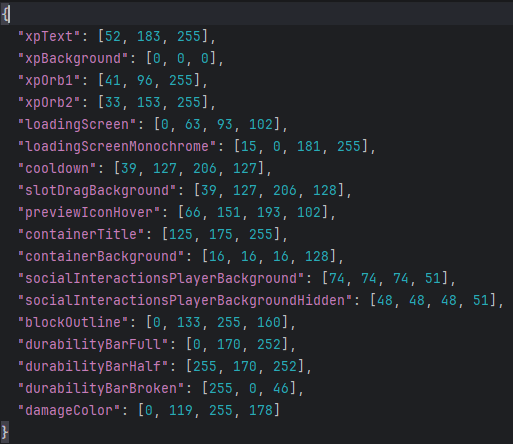Viewport: 513px width, 444px height.
Task: Click the "xpText" key
Action: coord(49,36)
